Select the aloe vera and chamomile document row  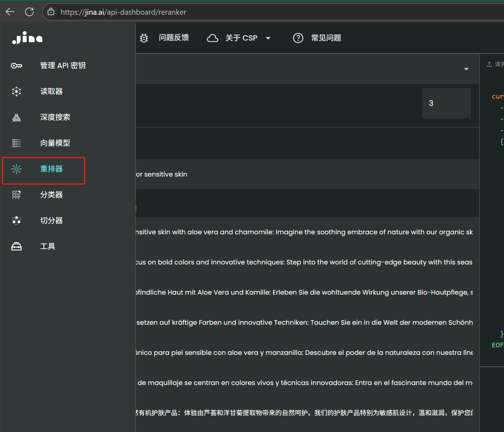[305, 232]
